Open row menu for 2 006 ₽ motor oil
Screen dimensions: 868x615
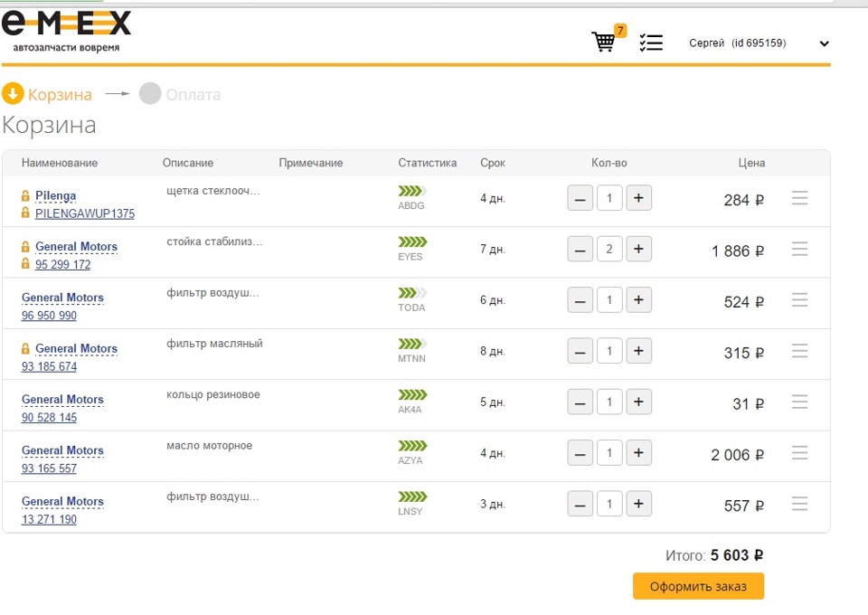(799, 453)
